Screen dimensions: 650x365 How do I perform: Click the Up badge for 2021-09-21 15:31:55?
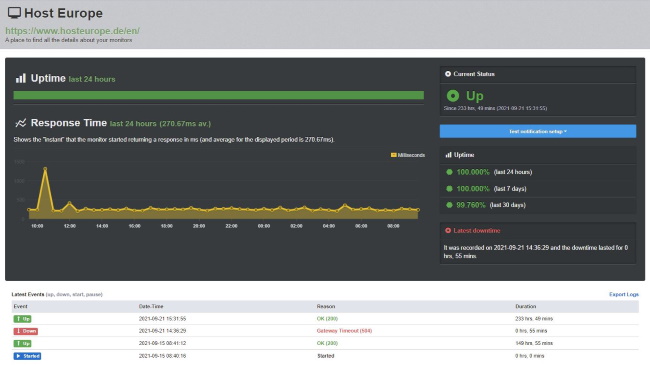pyautogui.click(x=22, y=319)
